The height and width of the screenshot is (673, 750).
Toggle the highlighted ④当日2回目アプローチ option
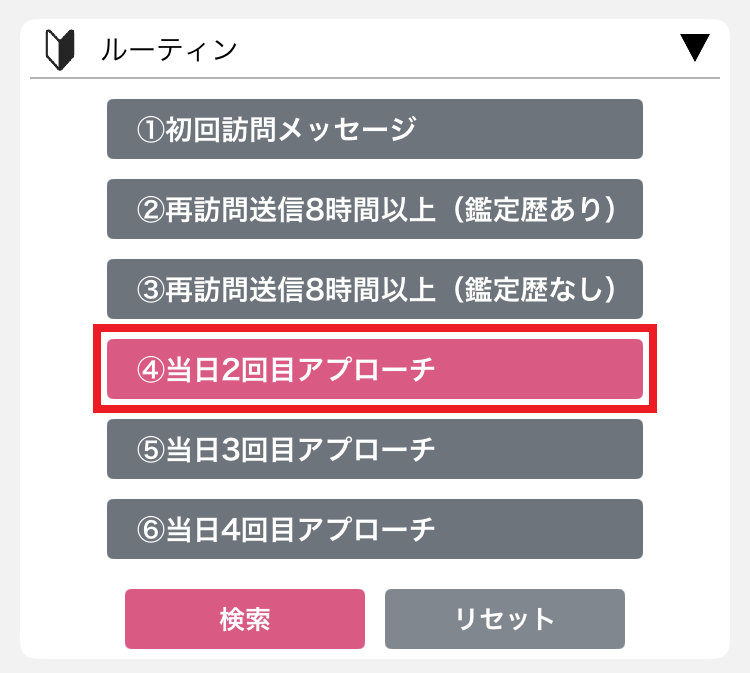[x=375, y=369]
